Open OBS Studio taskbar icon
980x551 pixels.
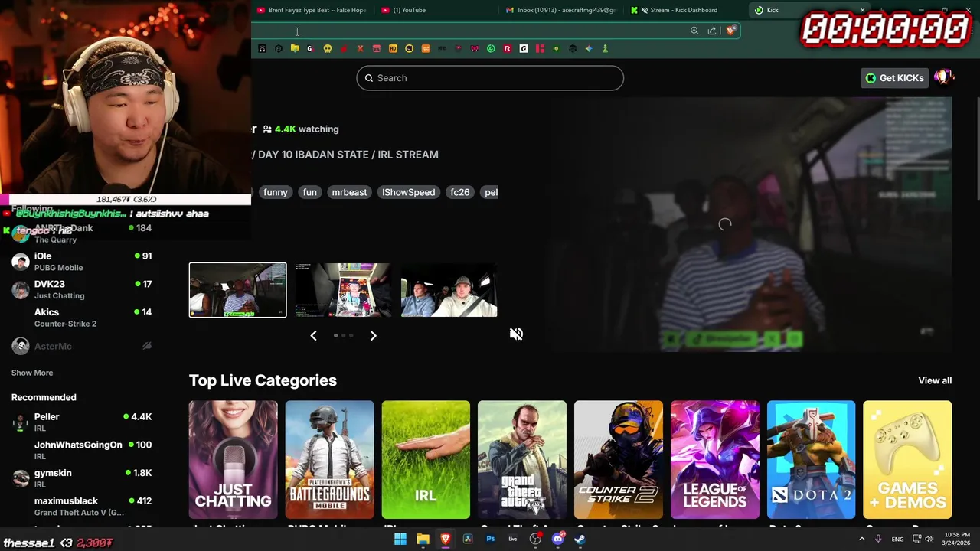click(x=535, y=539)
